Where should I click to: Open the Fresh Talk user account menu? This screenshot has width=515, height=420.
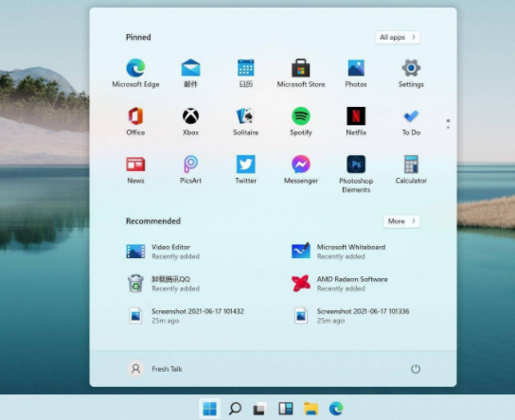click(x=154, y=369)
